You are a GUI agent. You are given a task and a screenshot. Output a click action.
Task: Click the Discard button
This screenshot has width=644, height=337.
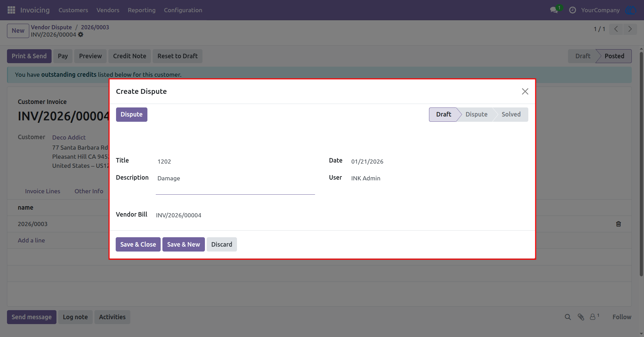coord(222,245)
